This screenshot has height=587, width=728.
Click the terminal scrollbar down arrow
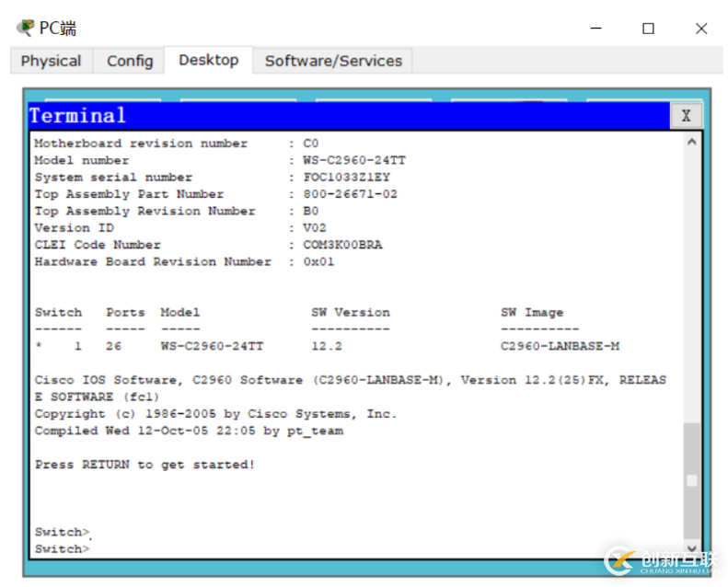click(x=691, y=547)
